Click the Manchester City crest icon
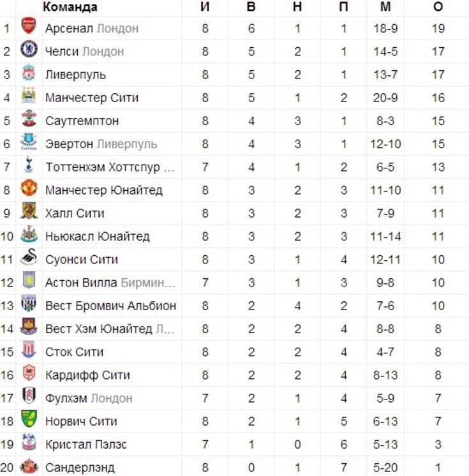Screen dimensions: 469x476 coord(29,95)
